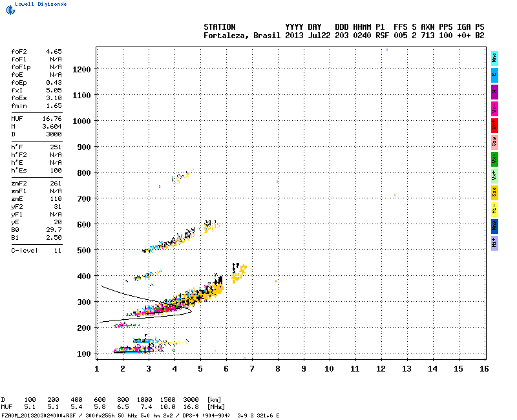This screenshot has height=420, width=517.
Task: Choose the dark green Vx- legend swatch
Action: point(494,159)
